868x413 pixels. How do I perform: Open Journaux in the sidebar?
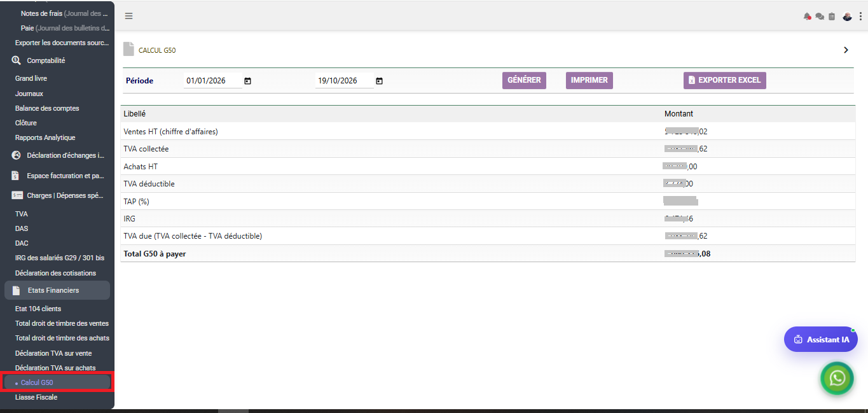(29, 94)
